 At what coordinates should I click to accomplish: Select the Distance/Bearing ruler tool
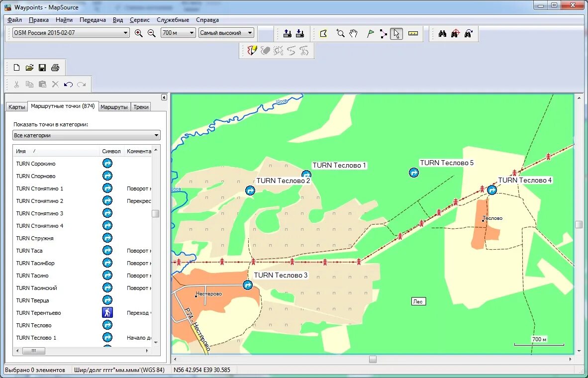[x=413, y=33]
